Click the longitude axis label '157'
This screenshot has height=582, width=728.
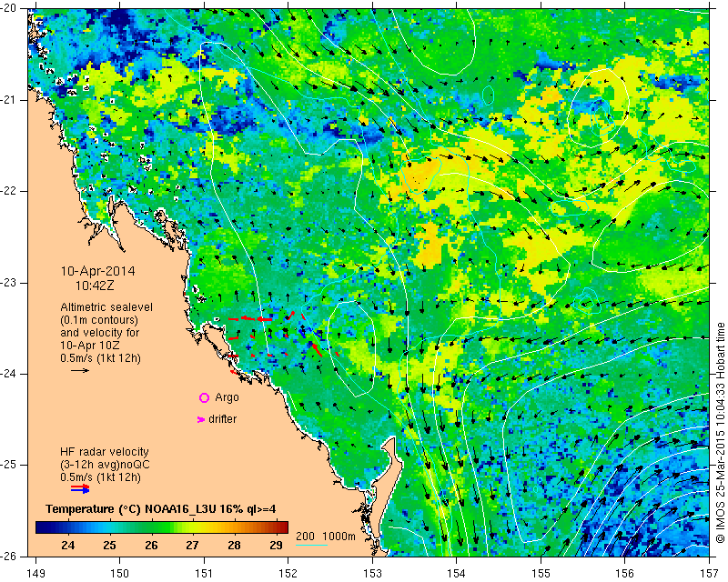coord(710,574)
